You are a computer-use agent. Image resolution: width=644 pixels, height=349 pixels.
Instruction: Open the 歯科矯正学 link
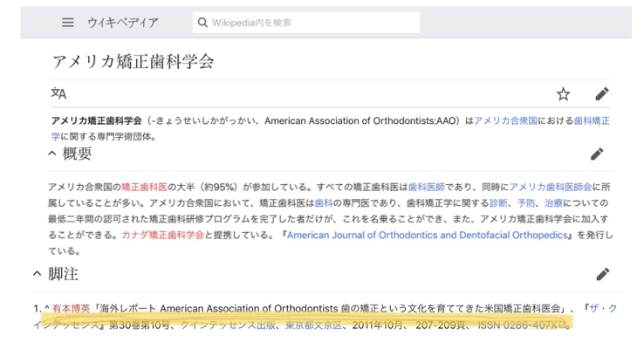point(592,120)
